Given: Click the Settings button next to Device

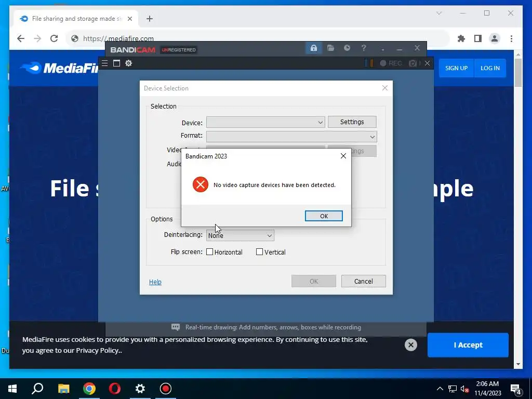Looking at the screenshot, I should click(352, 122).
